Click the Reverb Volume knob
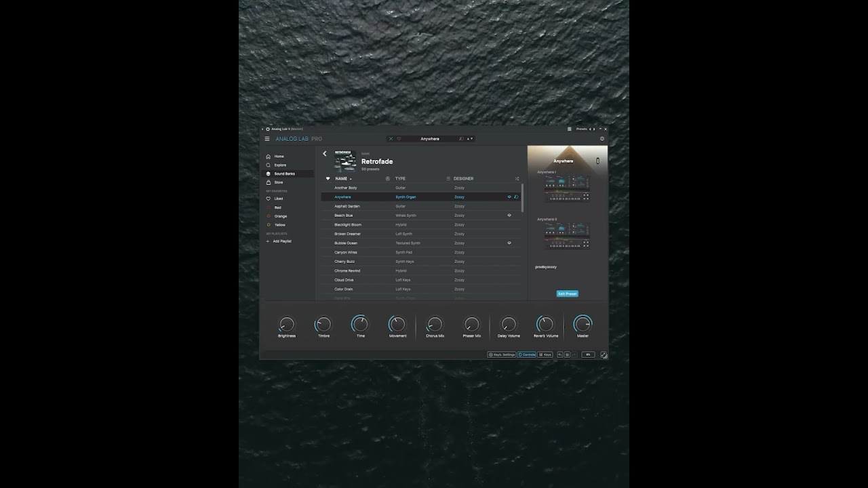868x488 pixels. (545, 325)
